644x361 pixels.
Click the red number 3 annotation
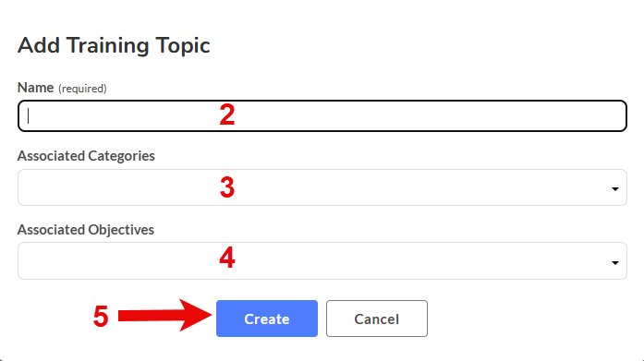[x=227, y=187]
